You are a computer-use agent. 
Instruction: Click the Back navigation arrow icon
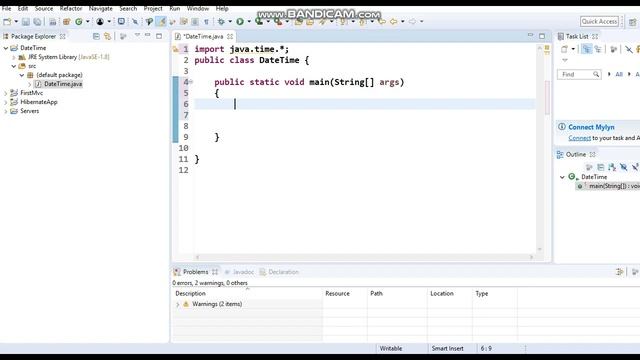(x=394, y=22)
